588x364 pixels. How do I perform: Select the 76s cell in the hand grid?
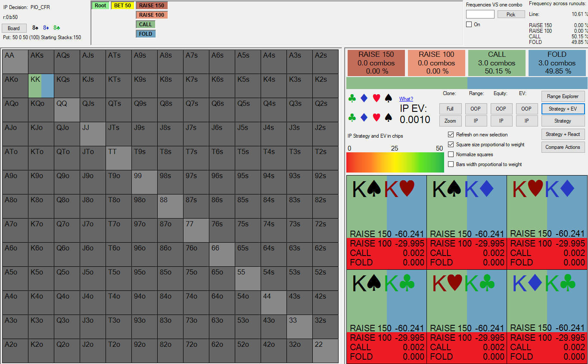tap(222, 230)
